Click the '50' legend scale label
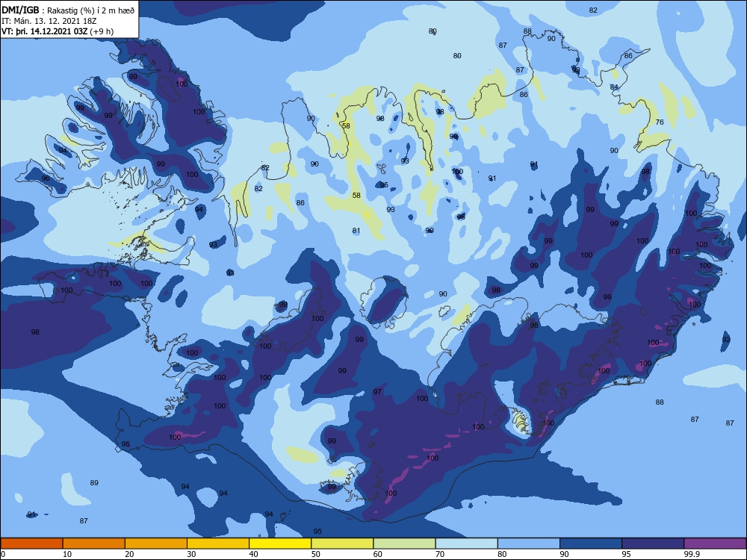Viewport: 747px width, 560px height. (315, 554)
